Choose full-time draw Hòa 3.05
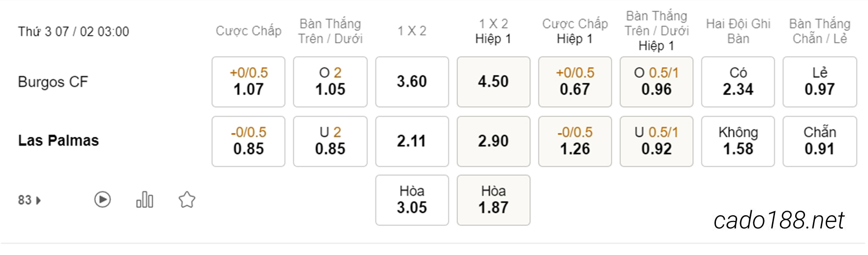Viewport: 868px width, 255px height. pyautogui.click(x=412, y=200)
